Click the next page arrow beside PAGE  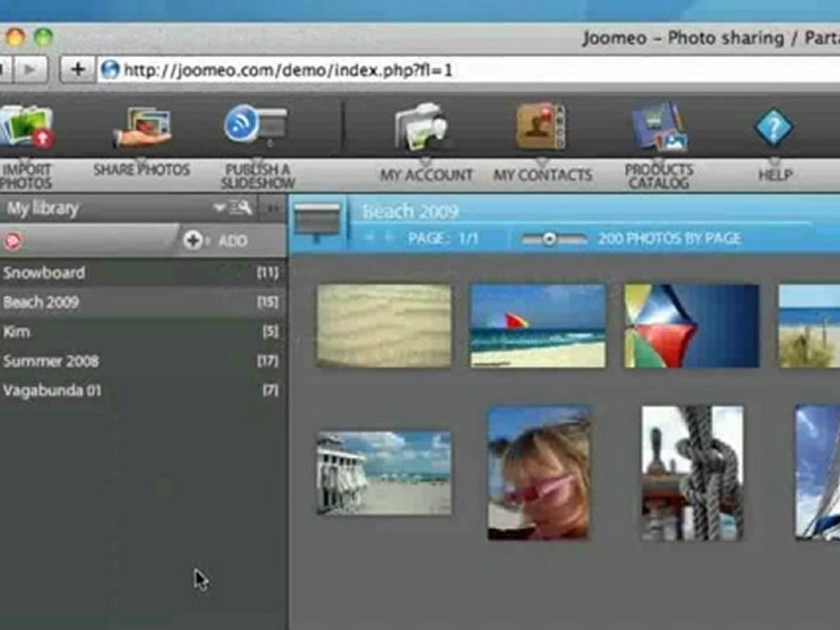point(389,237)
